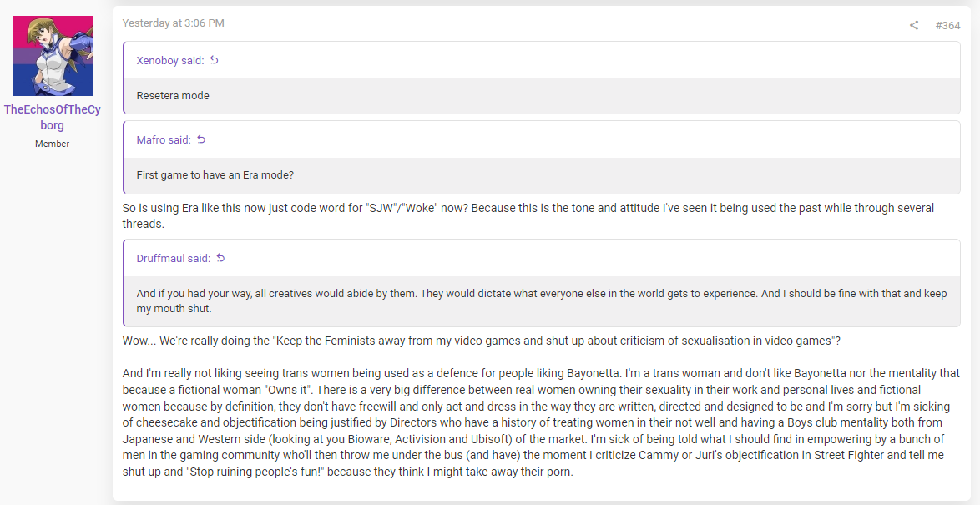Click the purple left border of Druffmaul's quote
This screenshot has height=505, width=980.
124,282
